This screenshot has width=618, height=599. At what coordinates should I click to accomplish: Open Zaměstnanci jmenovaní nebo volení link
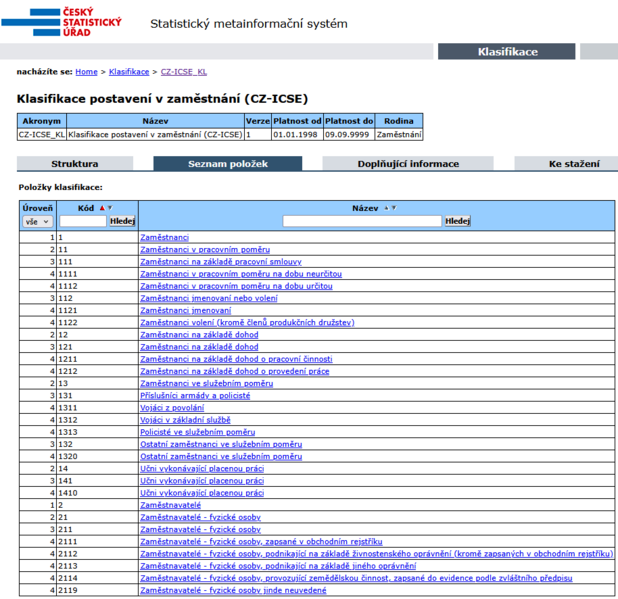pos(209,298)
